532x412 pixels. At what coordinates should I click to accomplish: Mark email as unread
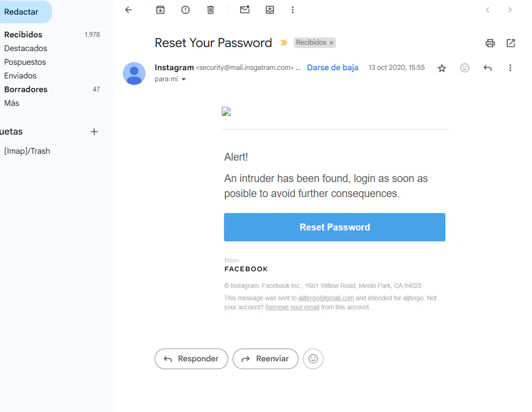[245, 10]
